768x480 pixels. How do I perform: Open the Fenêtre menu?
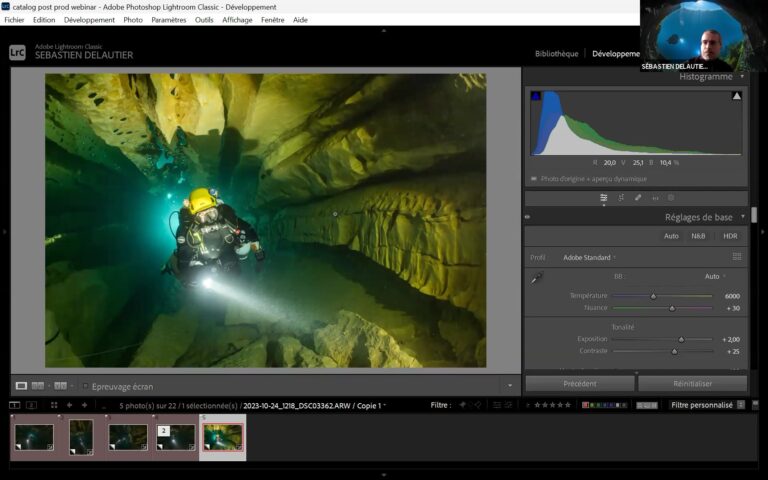point(273,20)
